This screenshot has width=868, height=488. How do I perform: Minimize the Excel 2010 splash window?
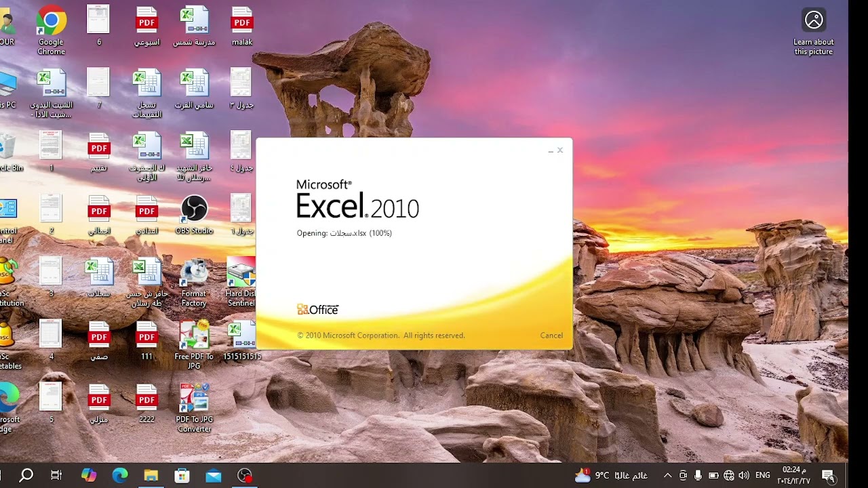point(551,150)
